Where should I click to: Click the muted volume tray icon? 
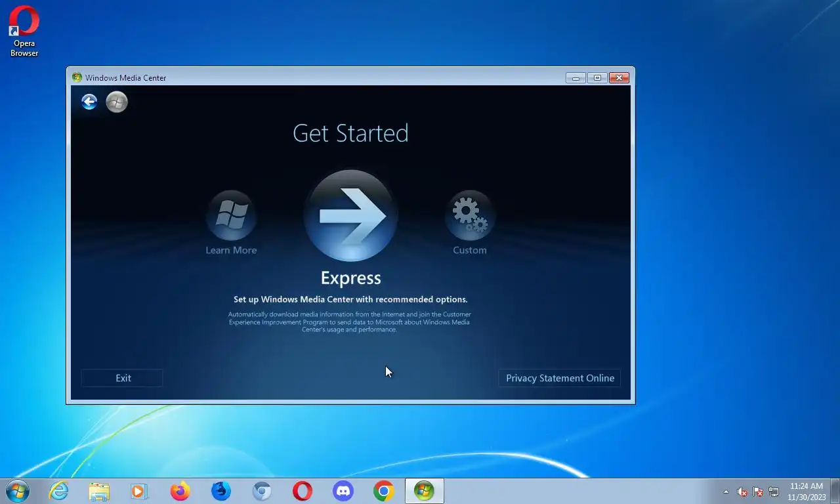(742, 492)
